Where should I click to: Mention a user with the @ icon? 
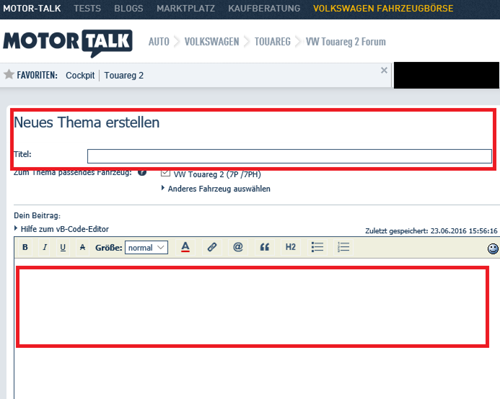tap(238, 247)
